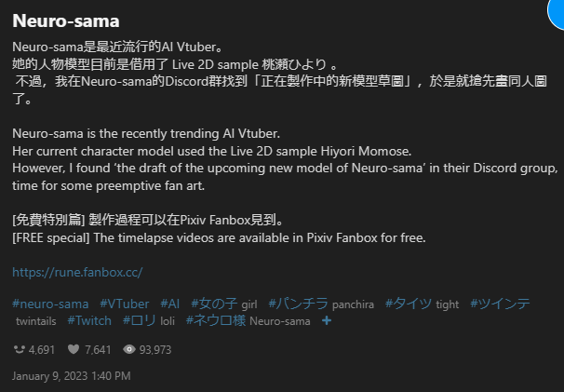The width and height of the screenshot is (564, 392).
Task: Click the #AI tag
Action: point(169,304)
